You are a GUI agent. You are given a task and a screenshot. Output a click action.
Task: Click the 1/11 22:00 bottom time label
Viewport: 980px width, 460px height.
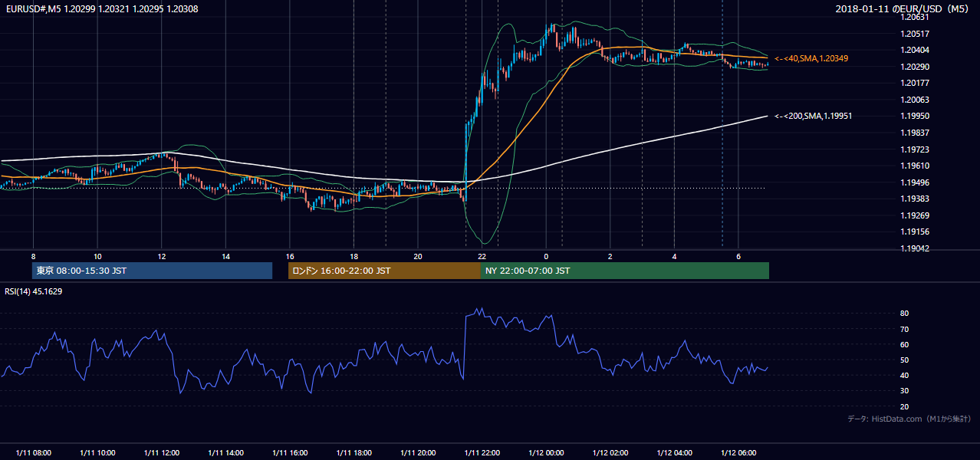click(x=482, y=453)
